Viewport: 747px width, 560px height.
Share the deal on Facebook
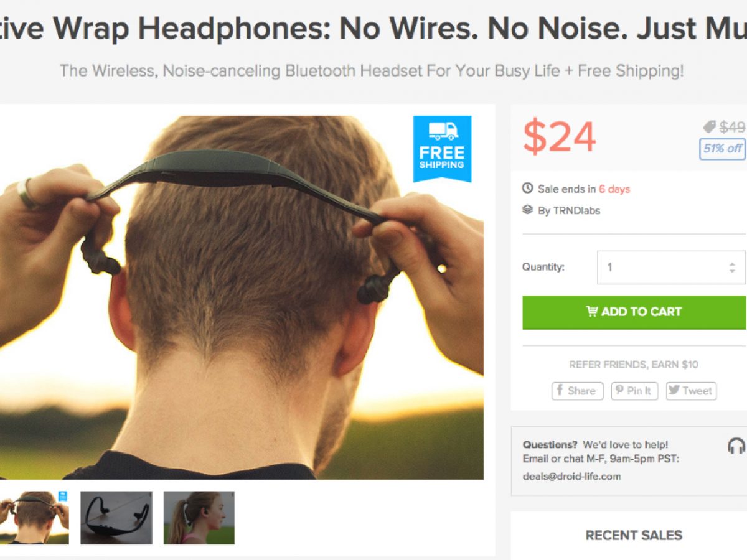pyautogui.click(x=577, y=391)
